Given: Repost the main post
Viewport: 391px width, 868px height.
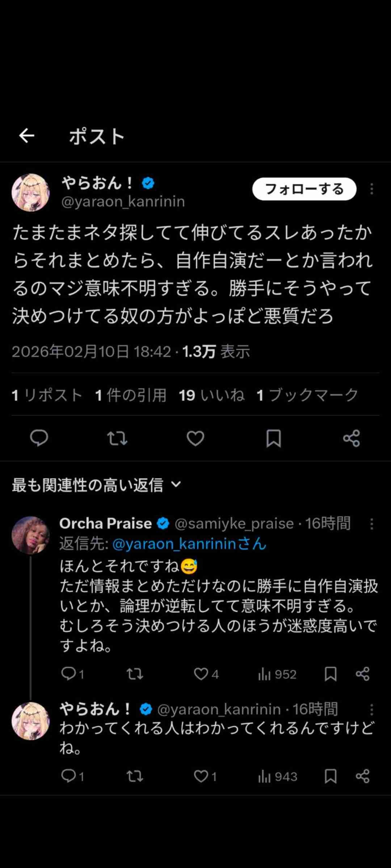Looking at the screenshot, I should 117,438.
